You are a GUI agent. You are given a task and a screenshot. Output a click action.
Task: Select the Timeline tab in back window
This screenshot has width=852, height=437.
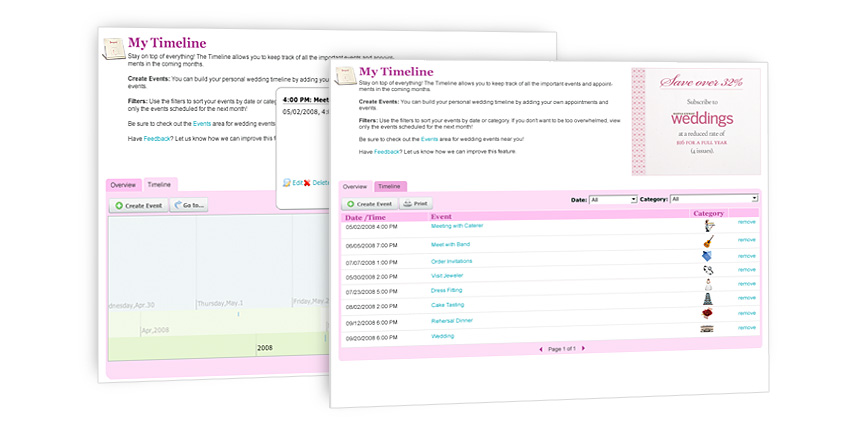(159, 184)
